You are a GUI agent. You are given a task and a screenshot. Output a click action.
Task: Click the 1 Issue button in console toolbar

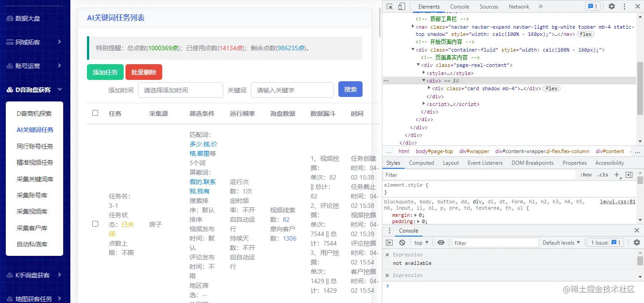click(605, 242)
